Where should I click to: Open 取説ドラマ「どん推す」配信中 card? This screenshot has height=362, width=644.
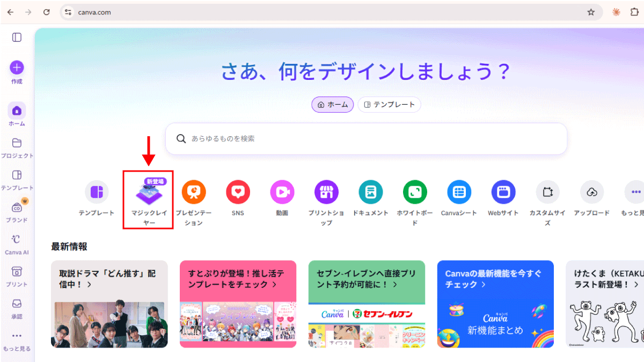pyautogui.click(x=109, y=304)
